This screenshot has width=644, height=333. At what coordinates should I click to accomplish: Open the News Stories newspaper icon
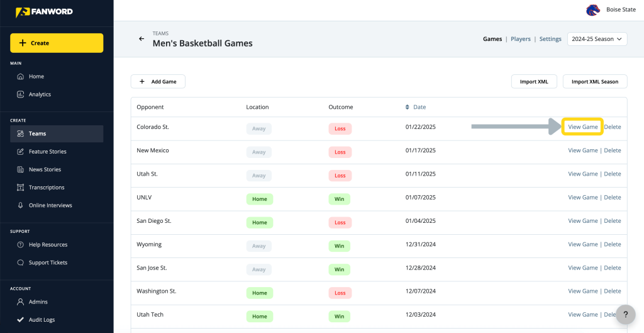[x=20, y=170]
